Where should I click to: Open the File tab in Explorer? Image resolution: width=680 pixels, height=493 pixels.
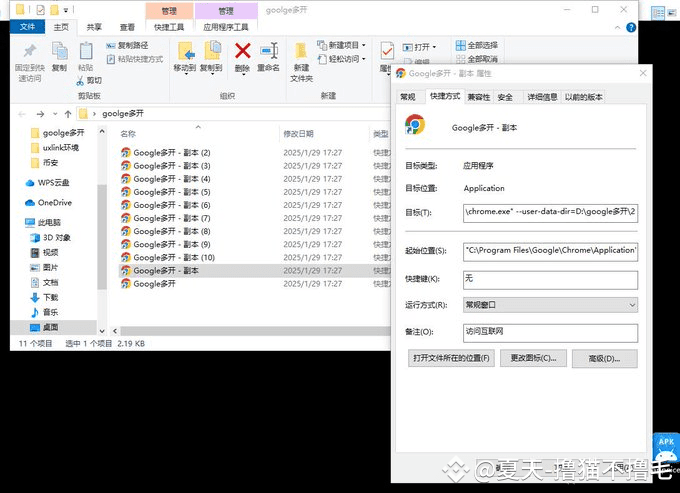(27, 27)
